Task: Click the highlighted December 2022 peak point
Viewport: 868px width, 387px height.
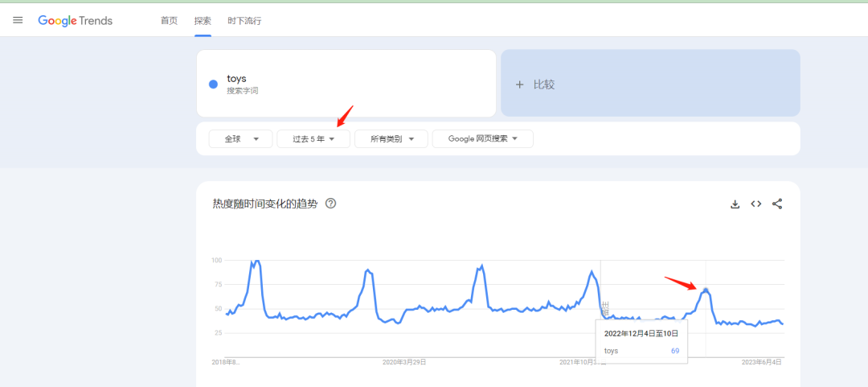Action: 705,290
